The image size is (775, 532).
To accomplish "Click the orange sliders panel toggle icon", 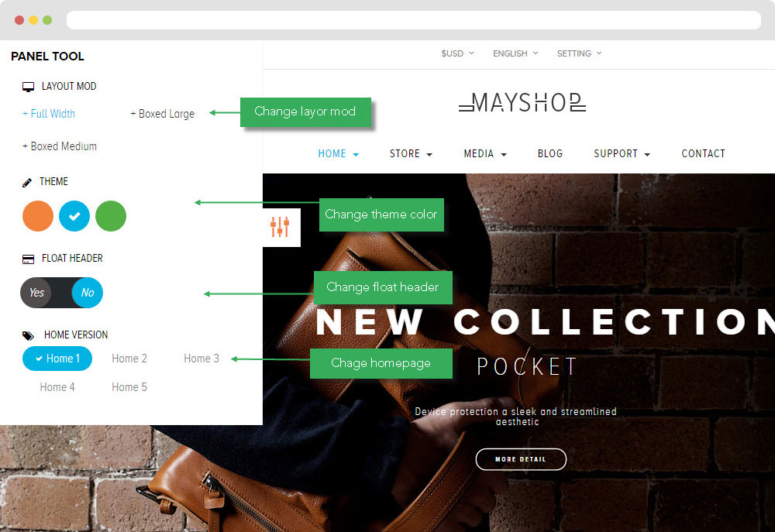I will [280, 227].
